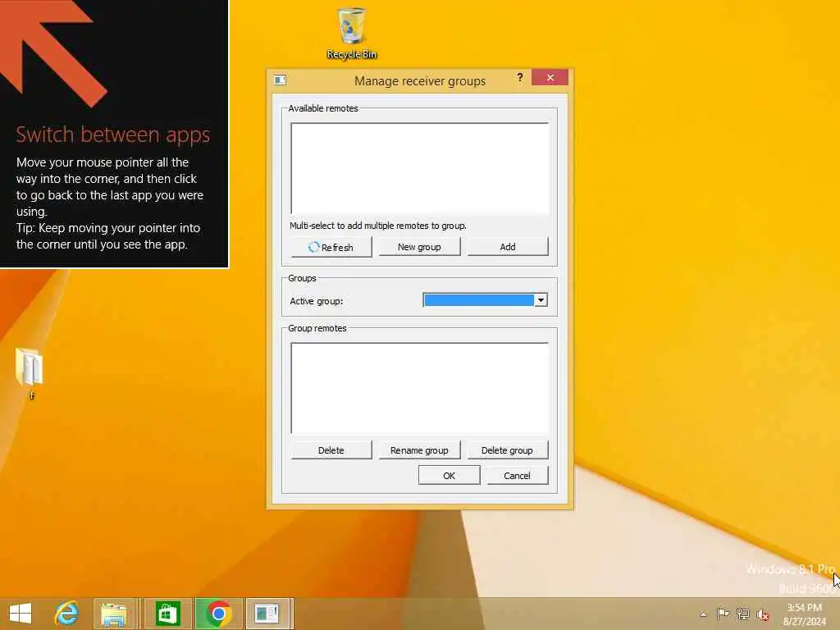Click the question mark help button in the title bar
This screenshot has width=840, height=630.
pyautogui.click(x=519, y=78)
